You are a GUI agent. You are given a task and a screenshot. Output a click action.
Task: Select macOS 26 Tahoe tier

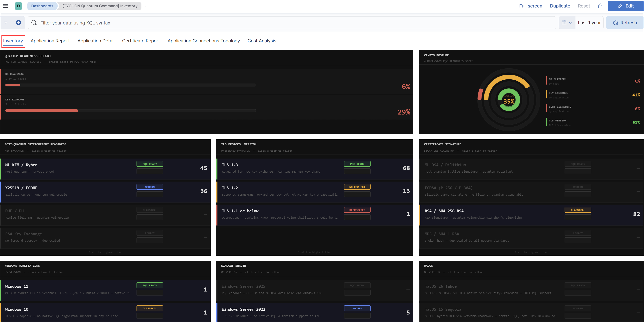pos(531,290)
